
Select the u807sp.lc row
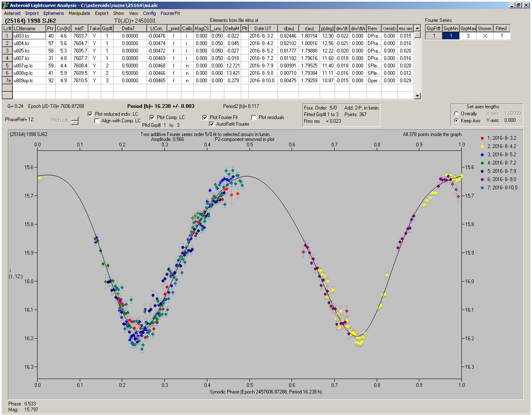coord(208,66)
